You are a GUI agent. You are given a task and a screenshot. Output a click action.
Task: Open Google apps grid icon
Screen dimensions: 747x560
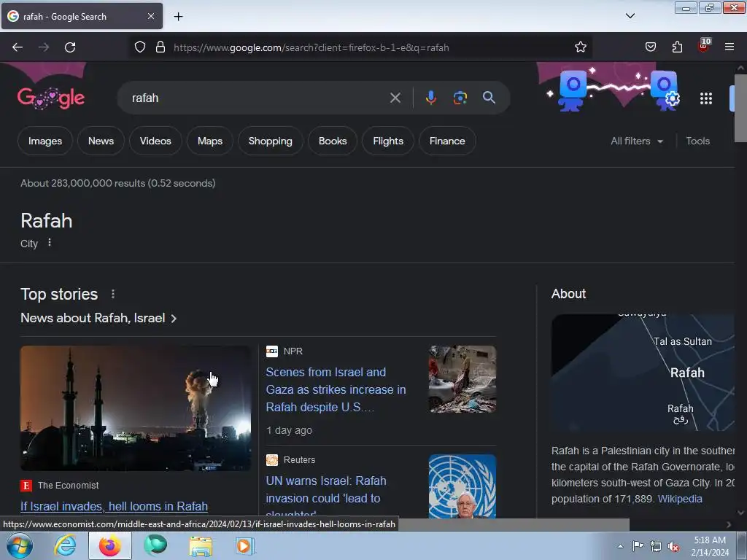point(706,98)
